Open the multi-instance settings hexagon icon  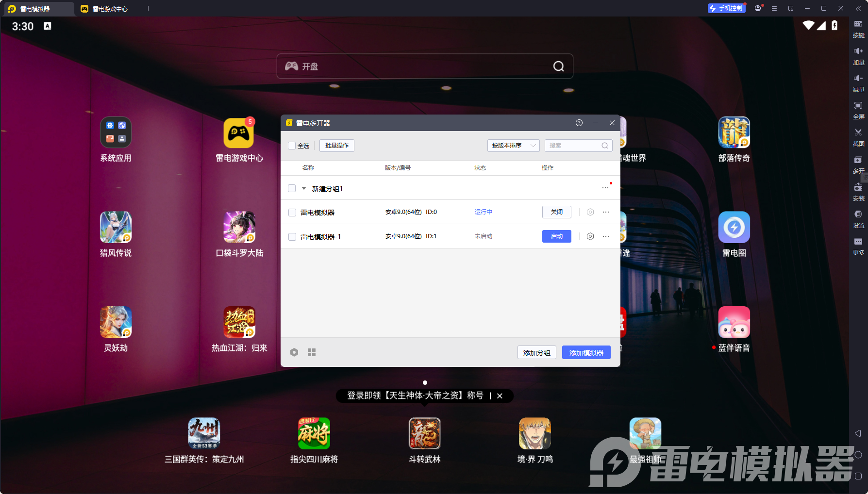point(294,352)
